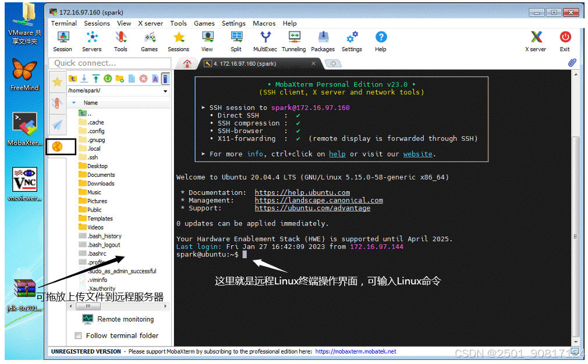Open https://help.ubuntu.com documentation link
Screen dimensions: 588x364
coord(302,192)
